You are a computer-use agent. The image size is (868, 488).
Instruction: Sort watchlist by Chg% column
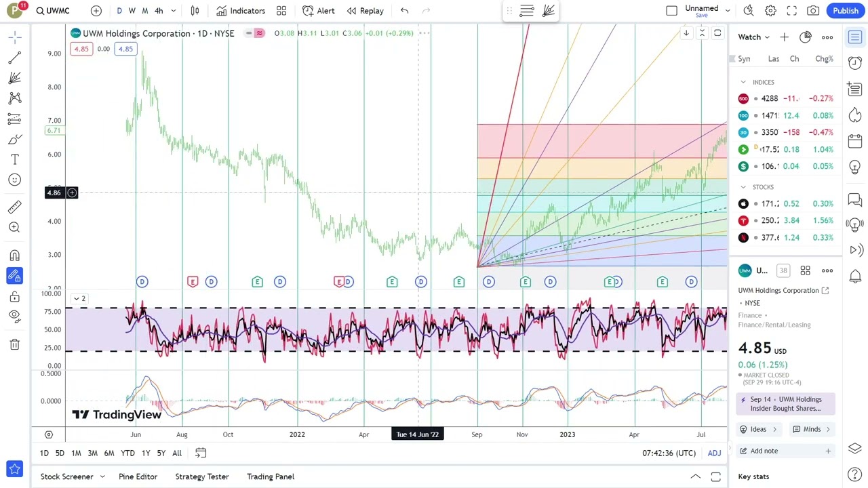pyautogui.click(x=824, y=59)
